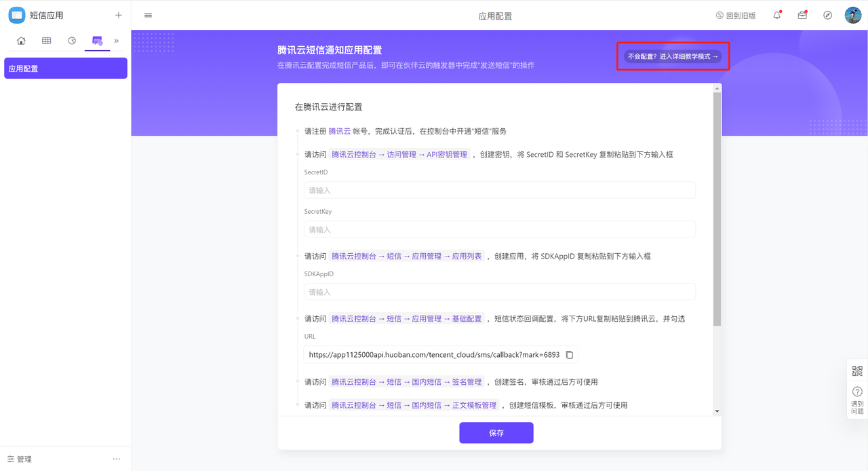Viewport: 868px width, 471px height.
Task: Select the purple SMS config icon tab
Action: 97,41
